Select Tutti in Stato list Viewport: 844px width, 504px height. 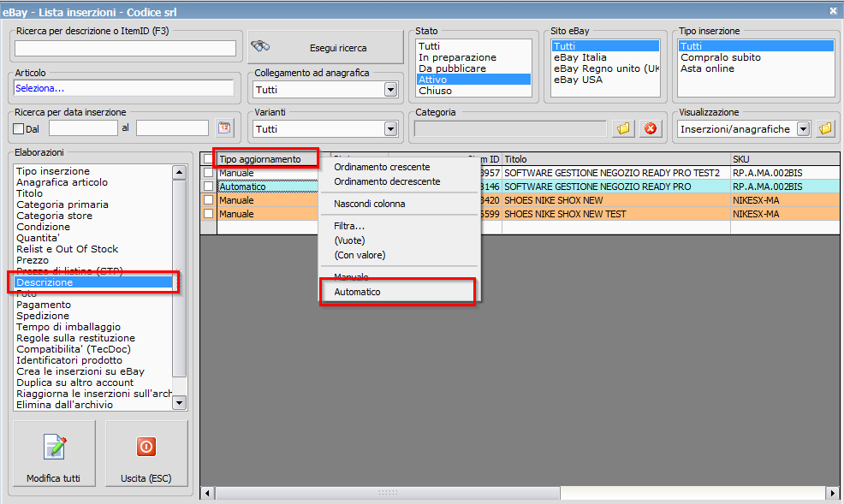(473, 46)
